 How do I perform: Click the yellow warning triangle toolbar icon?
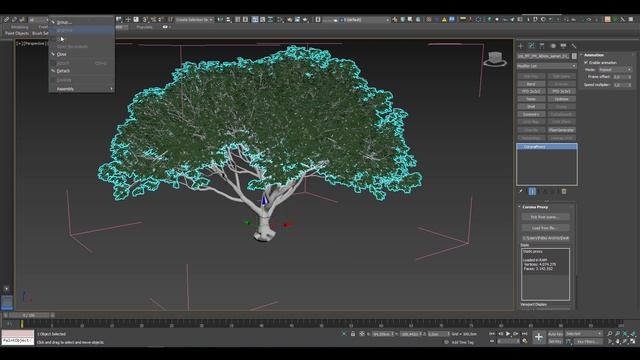pos(444,19)
